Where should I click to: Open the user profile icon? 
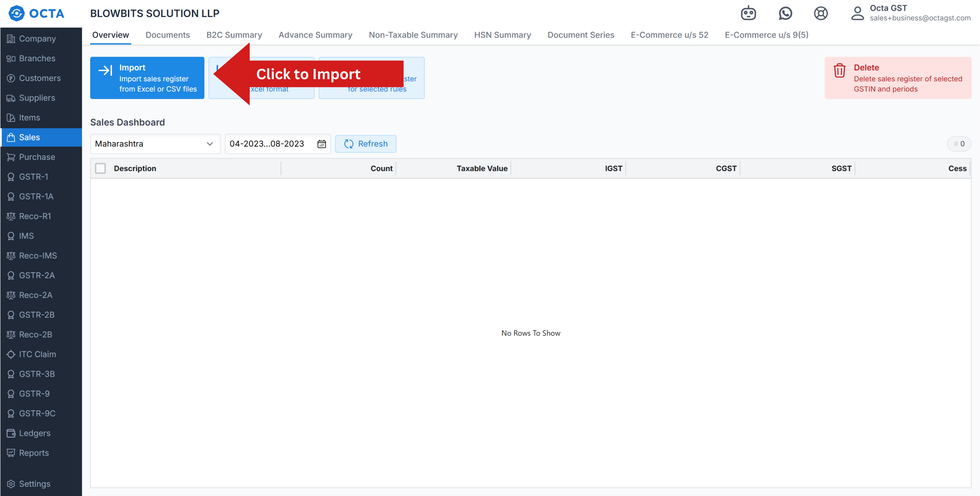point(857,13)
